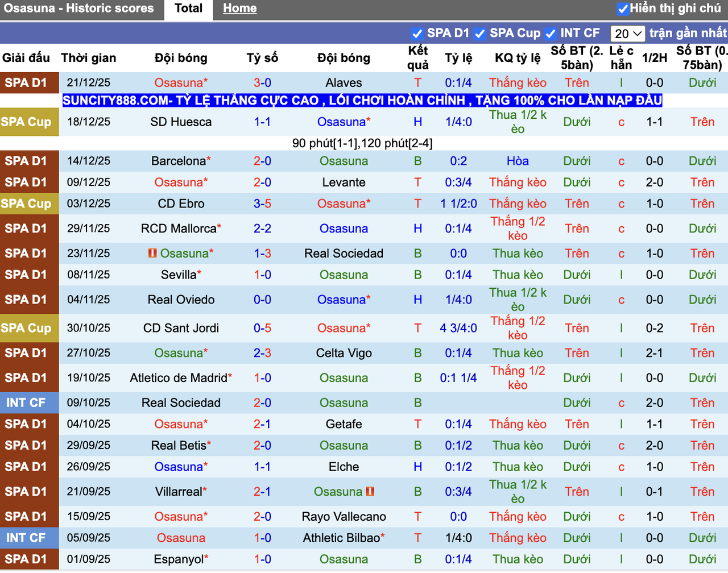The height and width of the screenshot is (573, 728).
Task: Select Sevilla team name
Action: (178, 275)
